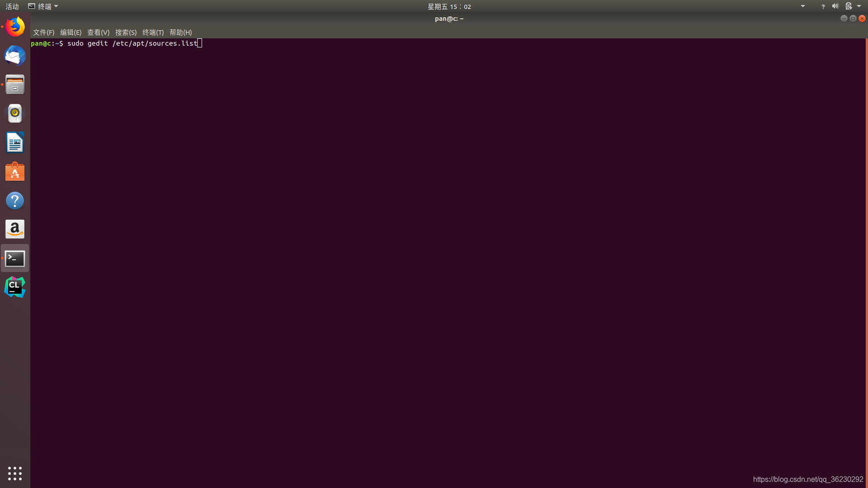Screen dimensions: 868x488
Task: Launch the Amazon dock icon
Action: 15,229
